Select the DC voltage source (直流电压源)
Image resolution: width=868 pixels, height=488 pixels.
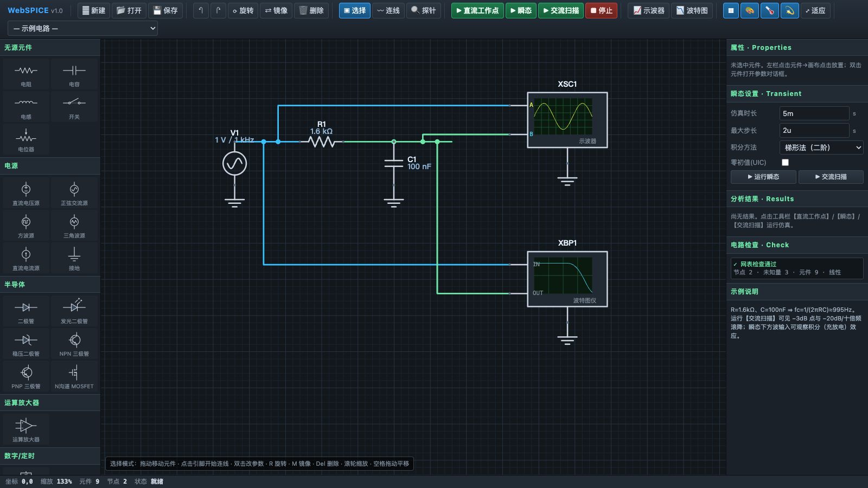(x=26, y=193)
